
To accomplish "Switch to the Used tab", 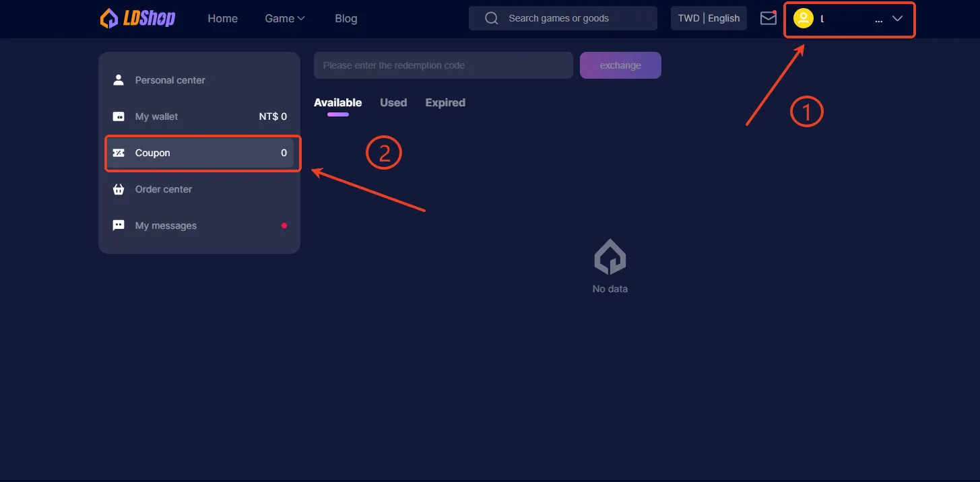I will click(x=393, y=102).
